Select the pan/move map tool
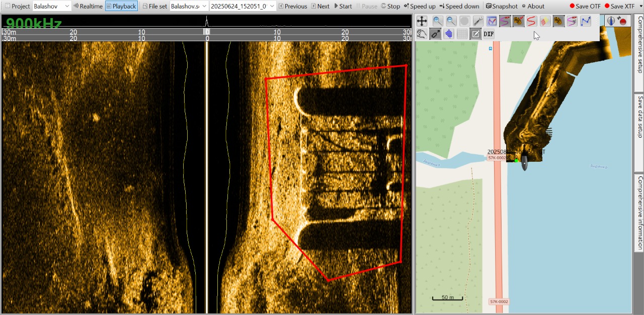Viewport: 644px width, 315px height. pyautogui.click(x=422, y=21)
